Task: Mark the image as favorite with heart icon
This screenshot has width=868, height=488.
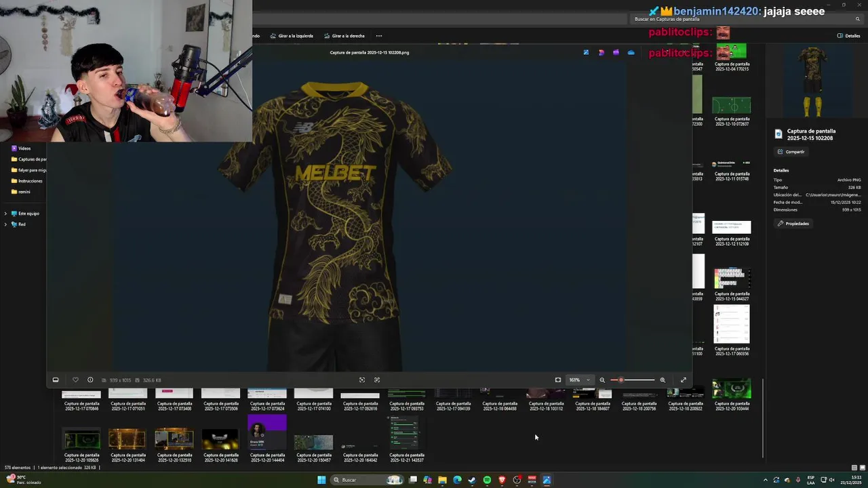Action: click(75, 380)
